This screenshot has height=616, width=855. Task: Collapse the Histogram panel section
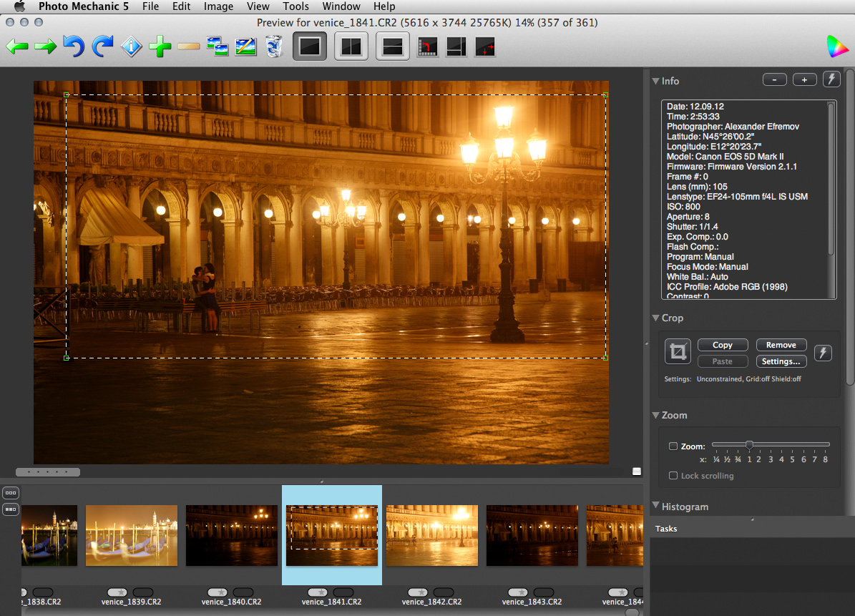[x=656, y=506]
